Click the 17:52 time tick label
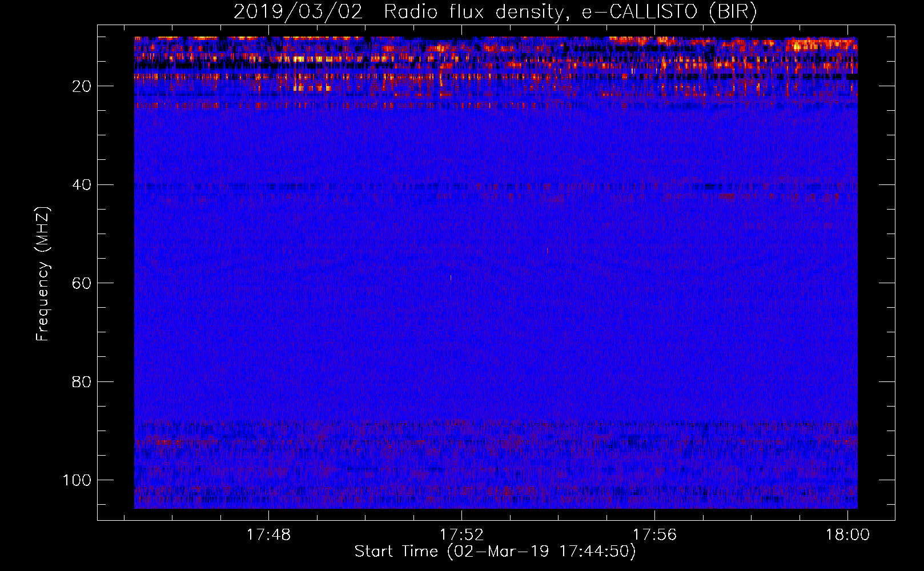The image size is (924, 571). point(461,535)
